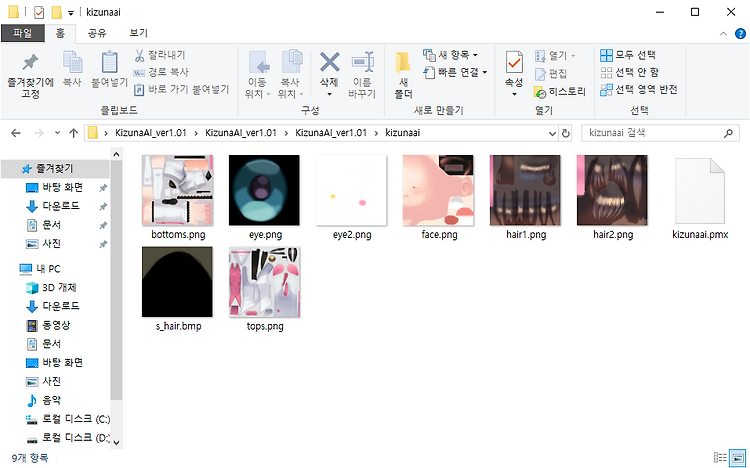The height and width of the screenshot is (468, 750).
Task: Open Music (음악) in sidebar
Action: [52, 400]
